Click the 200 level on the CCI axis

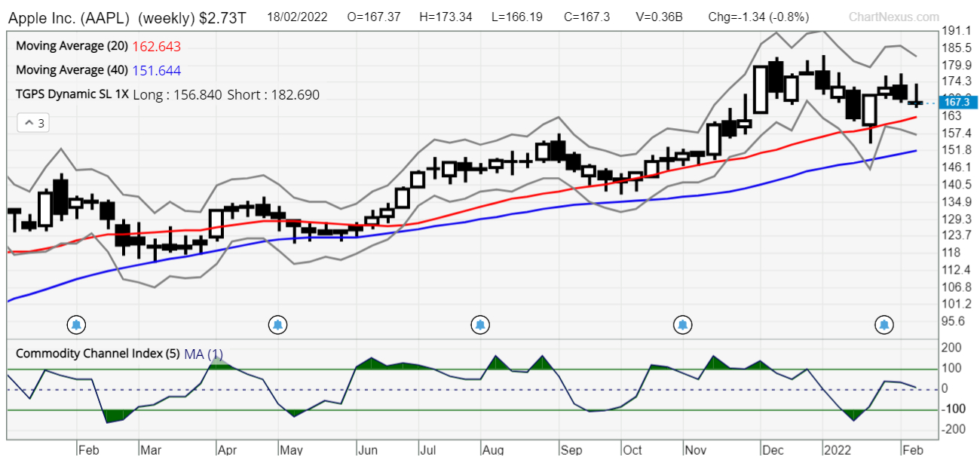point(952,348)
